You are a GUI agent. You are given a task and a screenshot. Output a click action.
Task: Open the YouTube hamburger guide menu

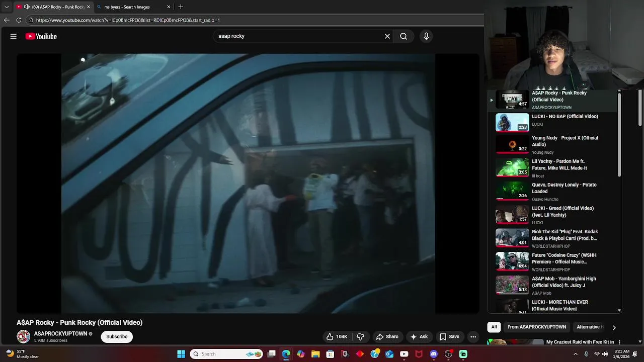[x=14, y=36]
